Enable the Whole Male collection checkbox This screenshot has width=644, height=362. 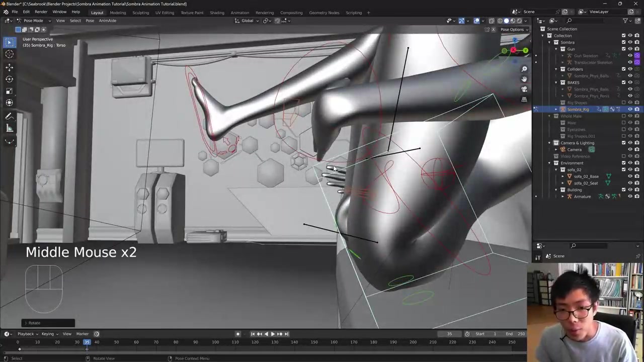pyautogui.click(x=624, y=116)
